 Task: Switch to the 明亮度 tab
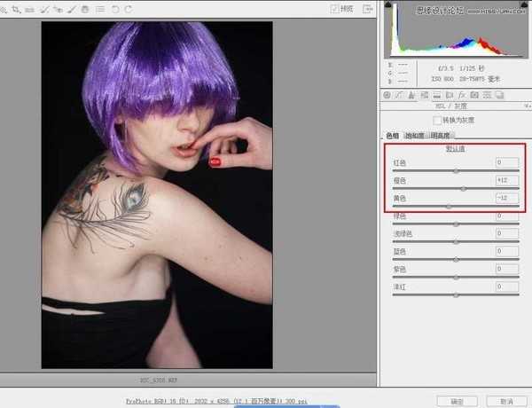click(x=440, y=136)
